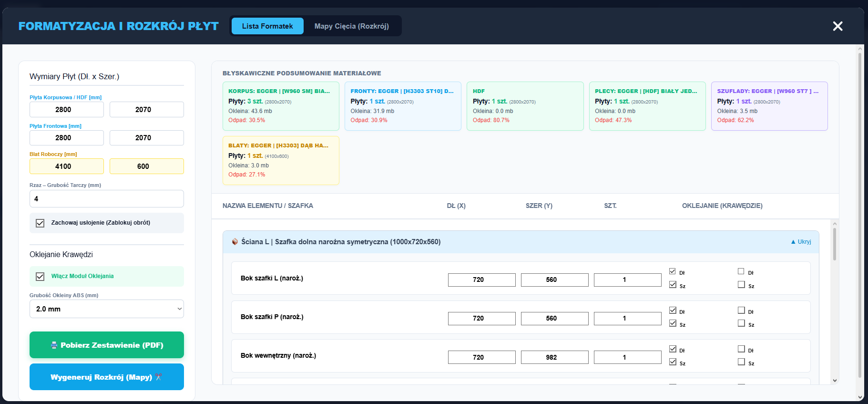Uncheck first Dł edge for Bok szafki L

point(673,271)
